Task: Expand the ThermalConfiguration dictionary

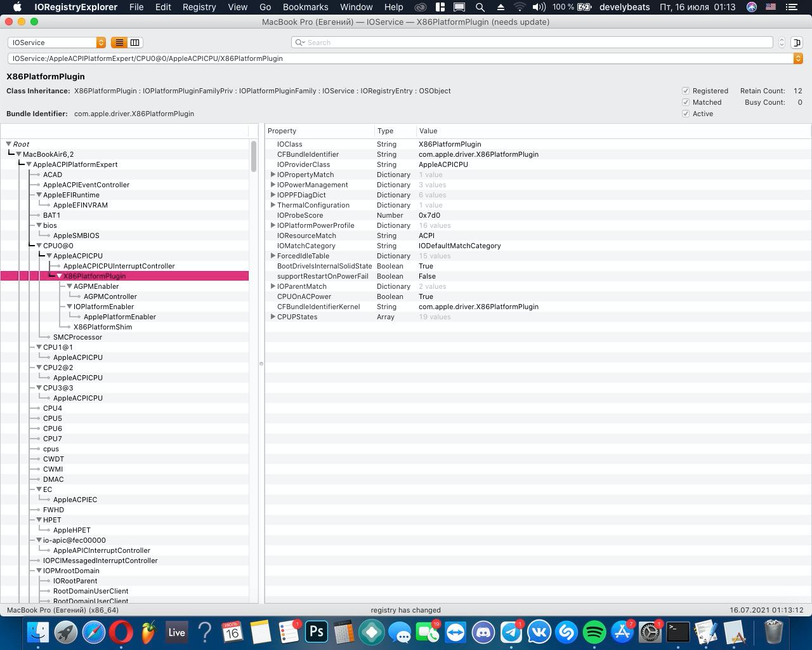Action: 273,205
